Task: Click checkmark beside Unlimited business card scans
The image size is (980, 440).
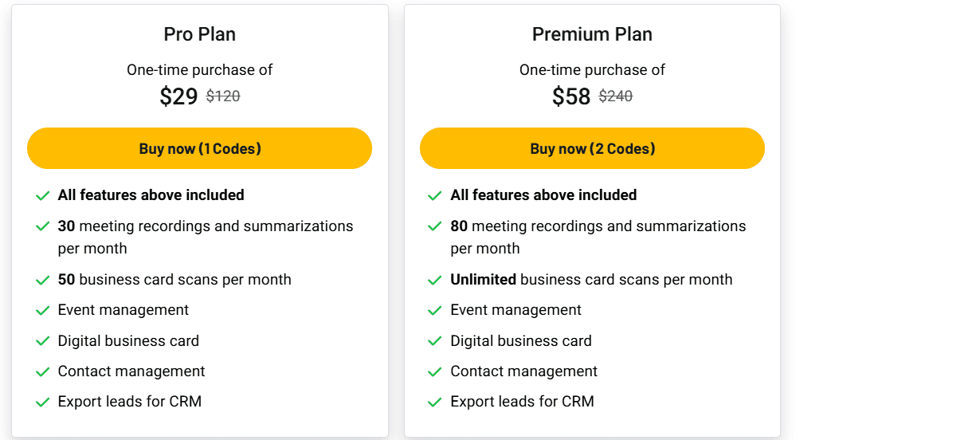Action: coord(435,280)
